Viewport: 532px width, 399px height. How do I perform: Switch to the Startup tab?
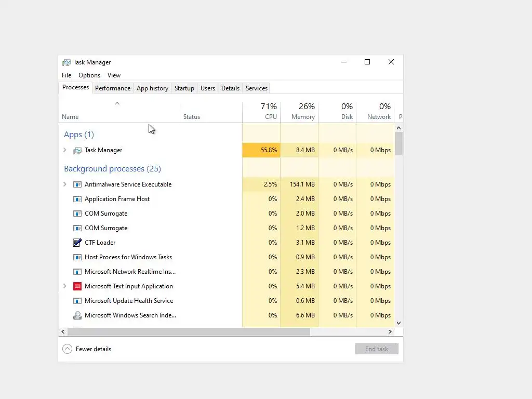click(184, 88)
